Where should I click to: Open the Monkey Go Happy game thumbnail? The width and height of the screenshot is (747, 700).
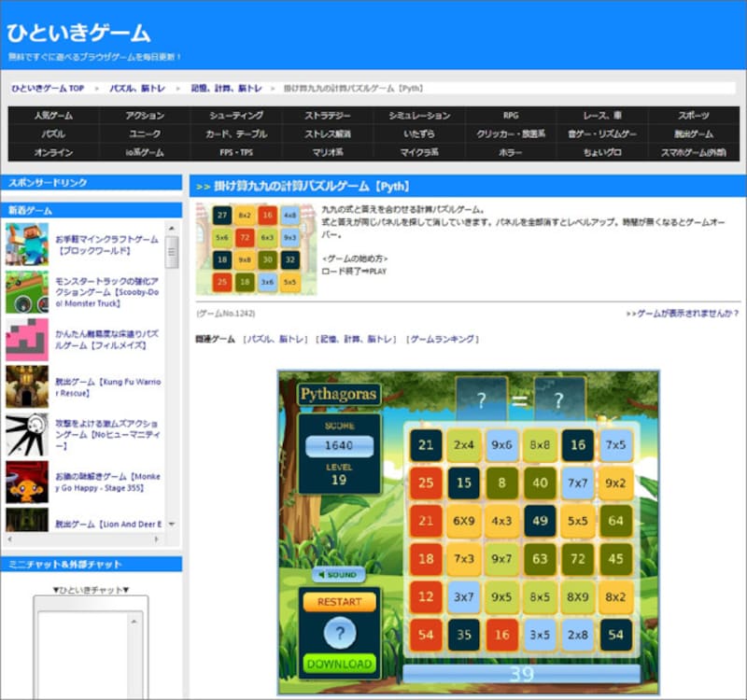(x=27, y=483)
